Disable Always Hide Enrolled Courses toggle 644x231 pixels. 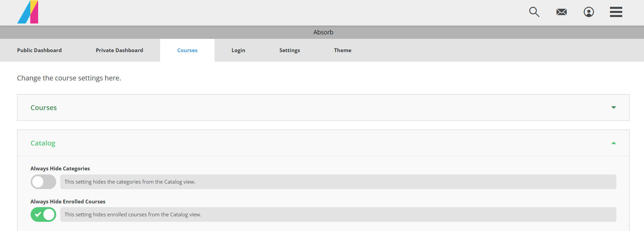[43, 215]
